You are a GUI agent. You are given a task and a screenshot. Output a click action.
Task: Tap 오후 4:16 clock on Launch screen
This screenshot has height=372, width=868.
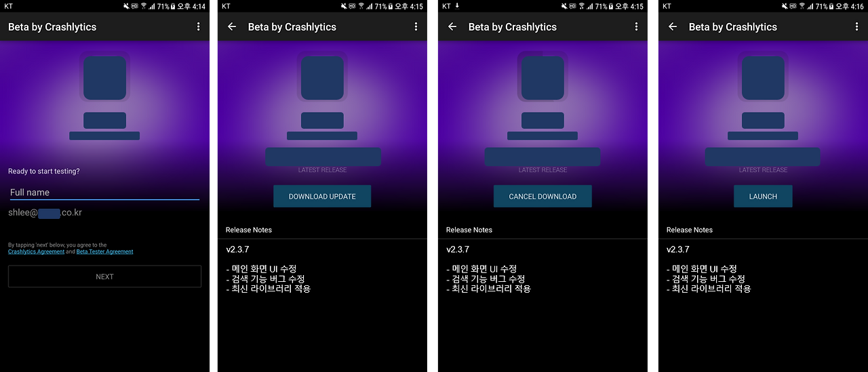click(850, 6)
